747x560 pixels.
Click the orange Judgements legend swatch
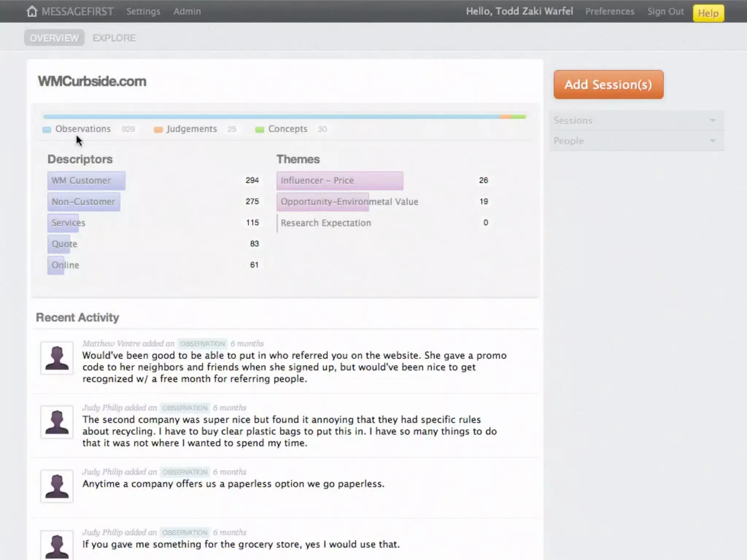[x=158, y=129]
